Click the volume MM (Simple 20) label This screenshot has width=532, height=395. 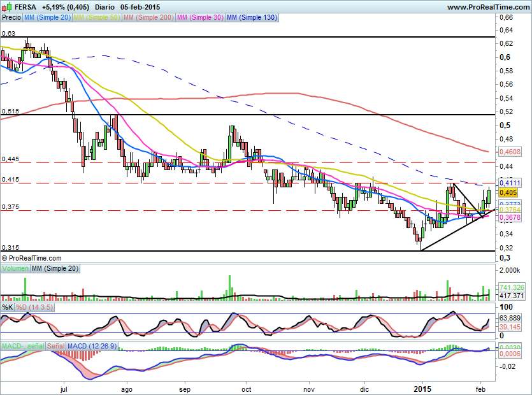click(x=55, y=269)
